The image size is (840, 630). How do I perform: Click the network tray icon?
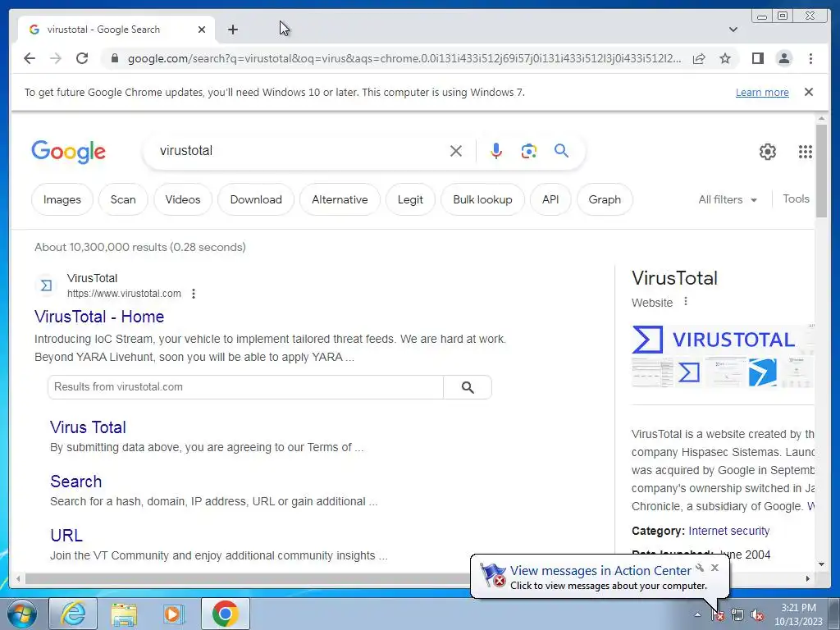click(x=737, y=615)
